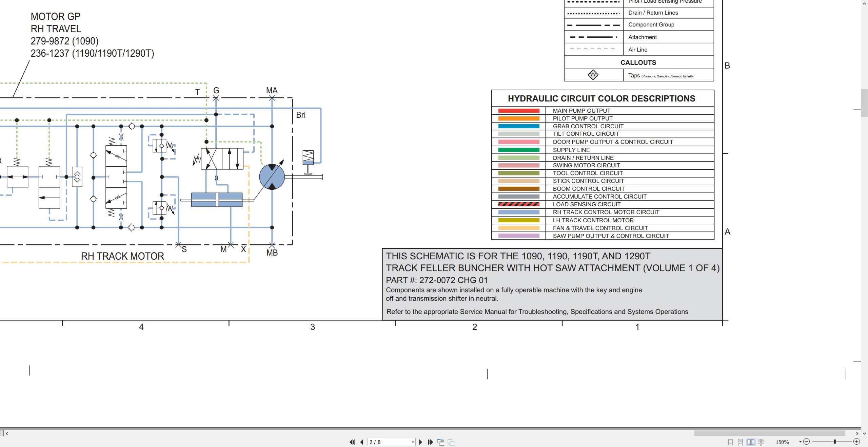Click the 'LH TRACK CONTROL MOTOR' text
The width and height of the screenshot is (868, 447).
(593, 220)
